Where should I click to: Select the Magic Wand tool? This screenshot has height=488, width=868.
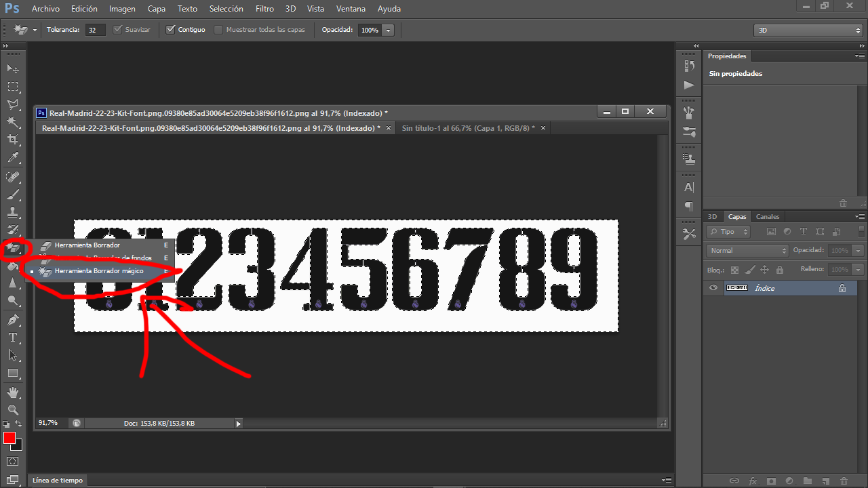coord(13,122)
